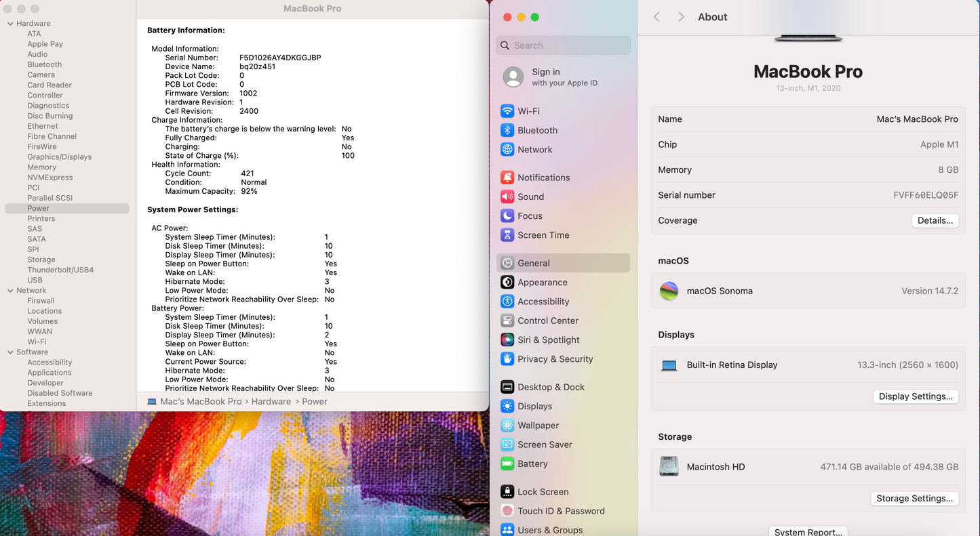Sign in with your Apple ID
The width and height of the screenshot is (980, 536).
coord(564,77)
